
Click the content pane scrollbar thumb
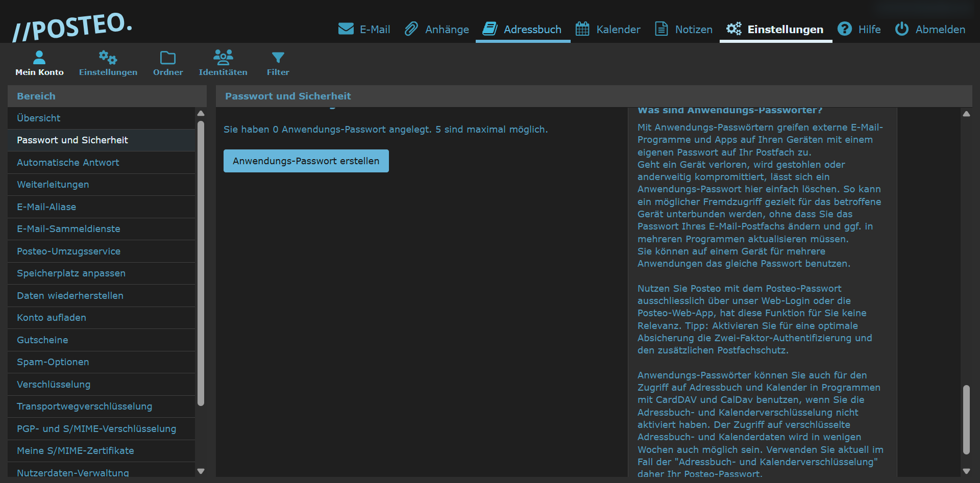966,419
